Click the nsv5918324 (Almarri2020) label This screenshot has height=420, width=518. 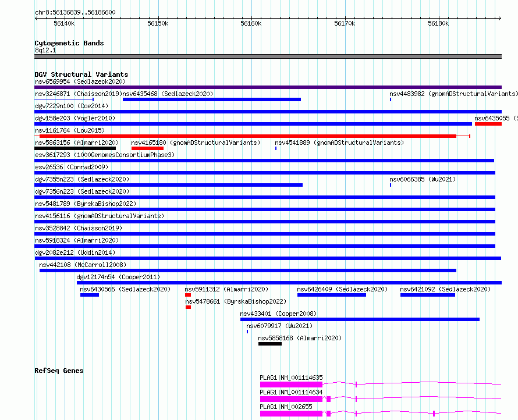77,240
